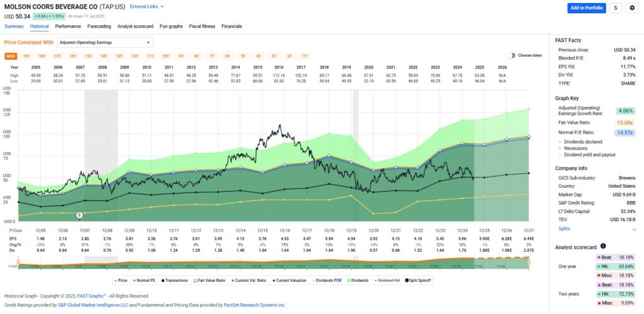Click the Add to Portfolio button
The image size is (644, 314).
[x=587, y=8]
